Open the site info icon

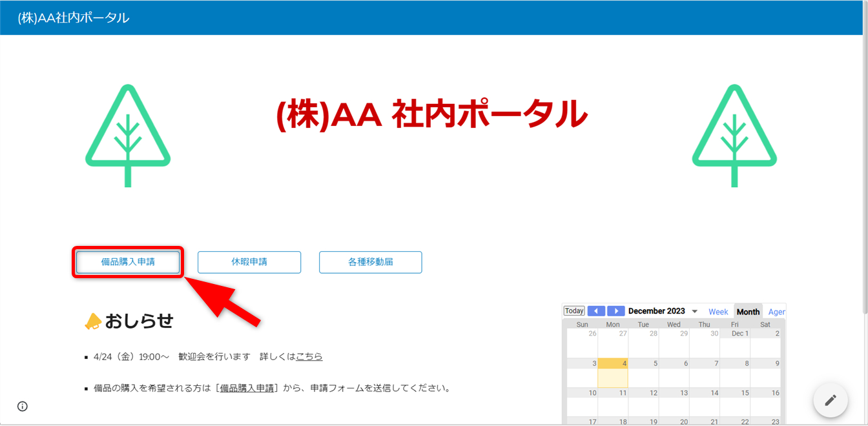pyautogui.click(x=23, y=406)
